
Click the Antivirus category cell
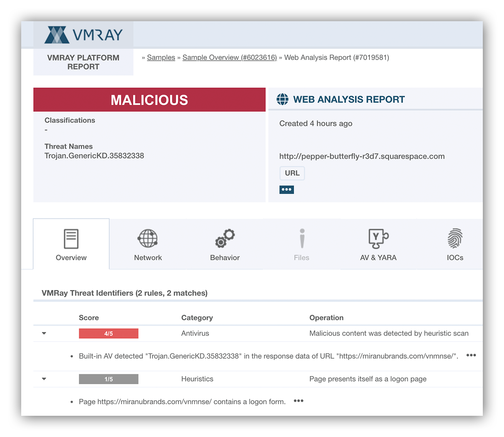[195, 333]
